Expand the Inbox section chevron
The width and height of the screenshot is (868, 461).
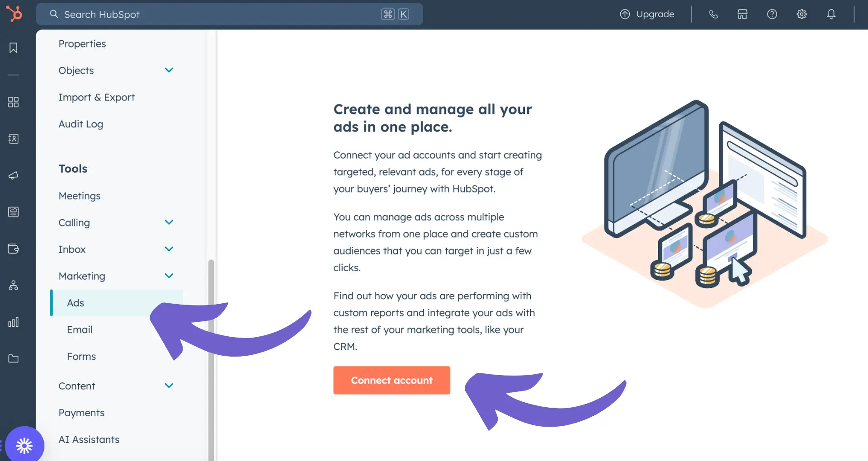click(x=169, y=249)
